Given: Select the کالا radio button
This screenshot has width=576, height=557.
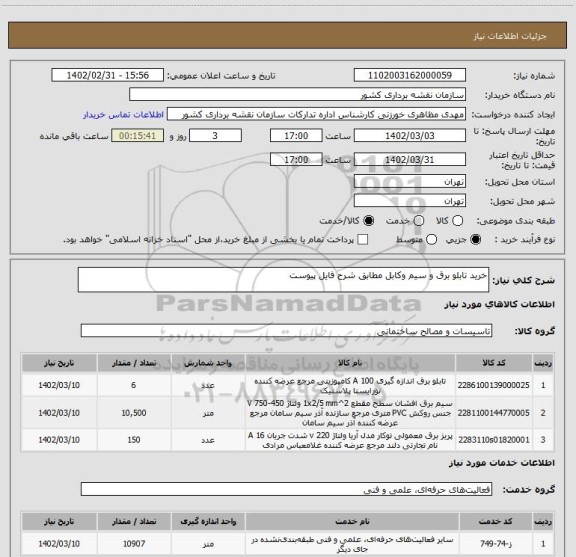Looking at the screenshot, I should (457, 220).
